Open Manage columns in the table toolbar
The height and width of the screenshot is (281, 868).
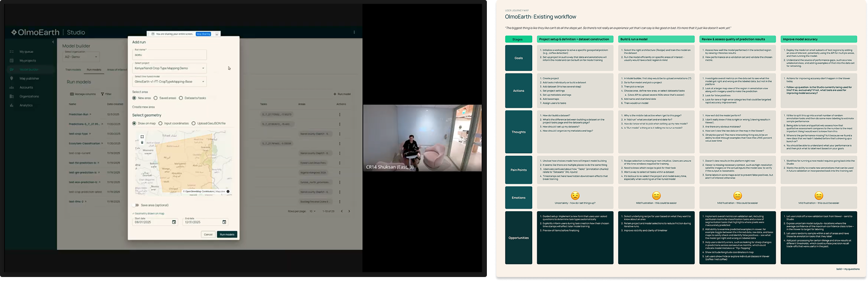click(83, 94)
